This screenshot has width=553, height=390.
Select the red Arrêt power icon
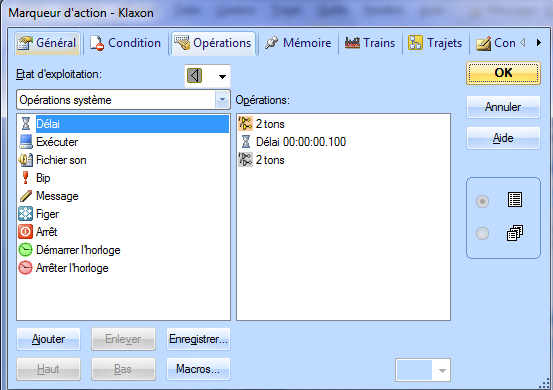click(25, 232)
